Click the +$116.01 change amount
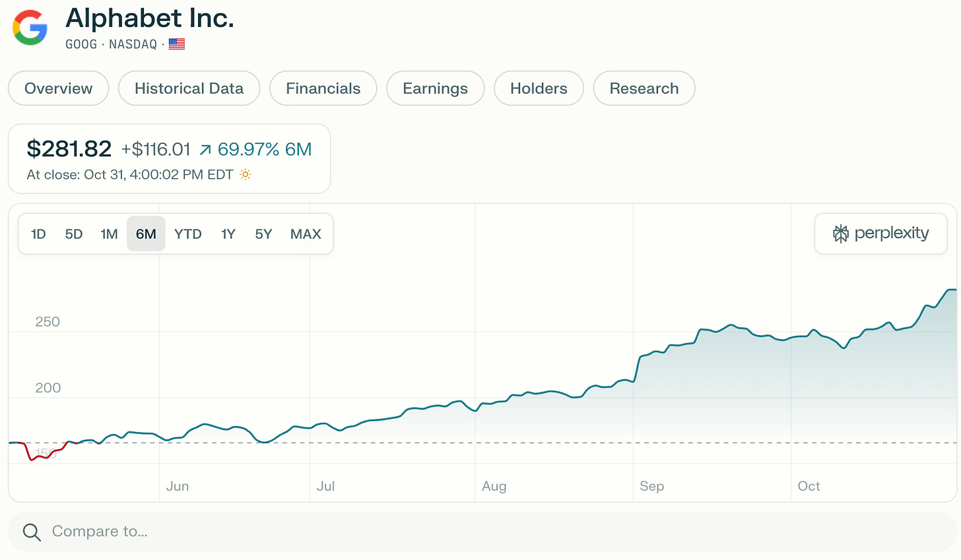The image size is (961, 560). [x=156, y=150]
